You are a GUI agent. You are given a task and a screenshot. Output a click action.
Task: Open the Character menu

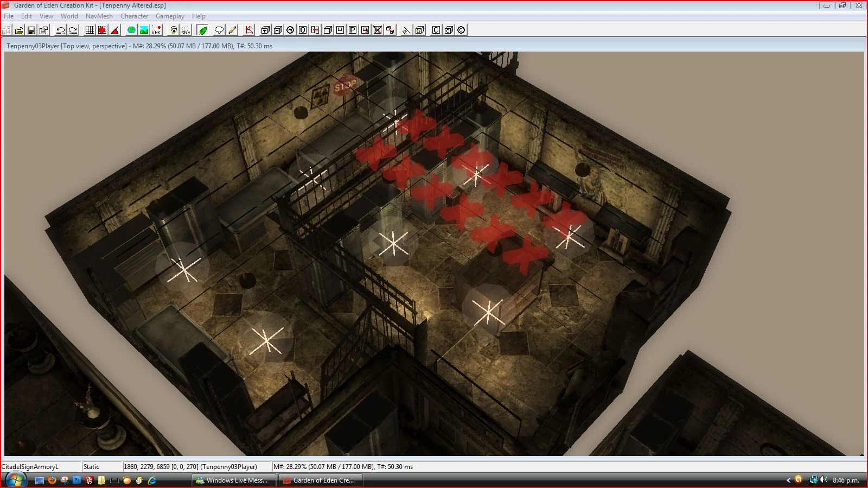point(134,16)
